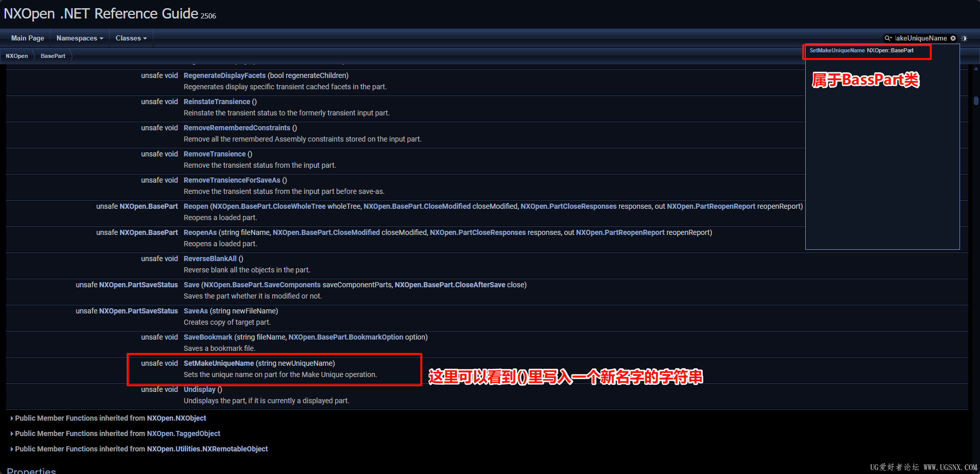Open NXOpen.BasePart.CloseAfterSave parameter type link
Screen dimensions: 980x474
point(450,285)
